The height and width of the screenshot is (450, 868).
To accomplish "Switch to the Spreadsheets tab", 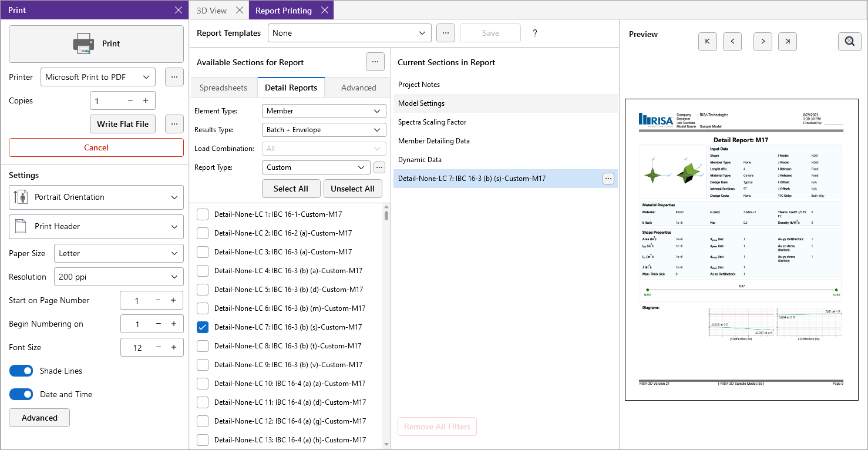I will coord(223,88).
